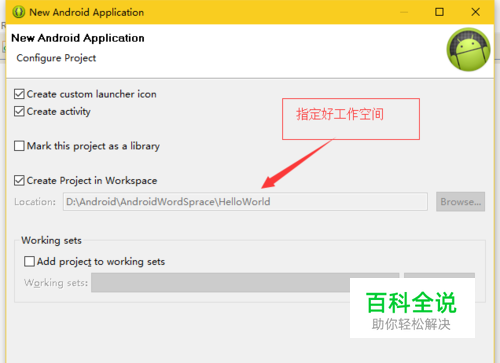The height and width of the screenshot is (363, 500).
Task: Minimize the New Android Application dialog
Action: [x=404, y=12]
